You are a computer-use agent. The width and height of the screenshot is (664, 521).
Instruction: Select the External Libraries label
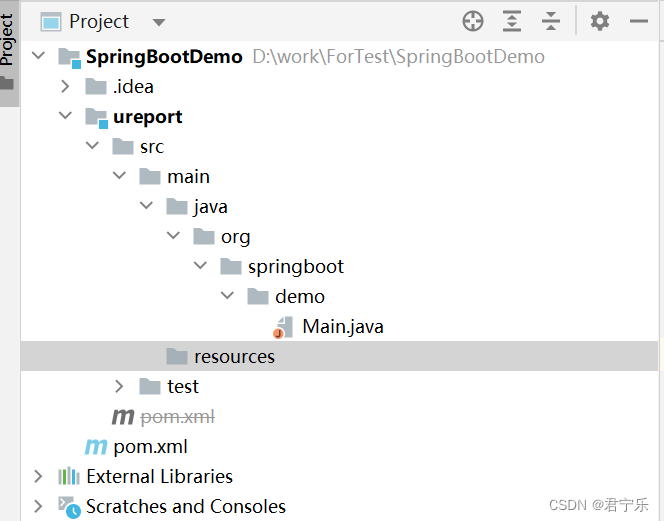[159, 477]
